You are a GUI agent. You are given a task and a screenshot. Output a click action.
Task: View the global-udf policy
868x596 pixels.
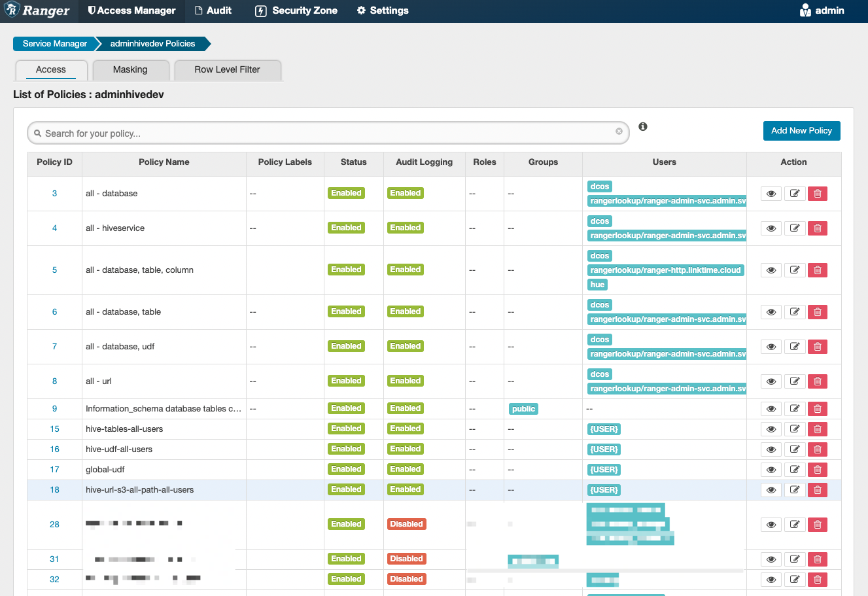(771, 470)
